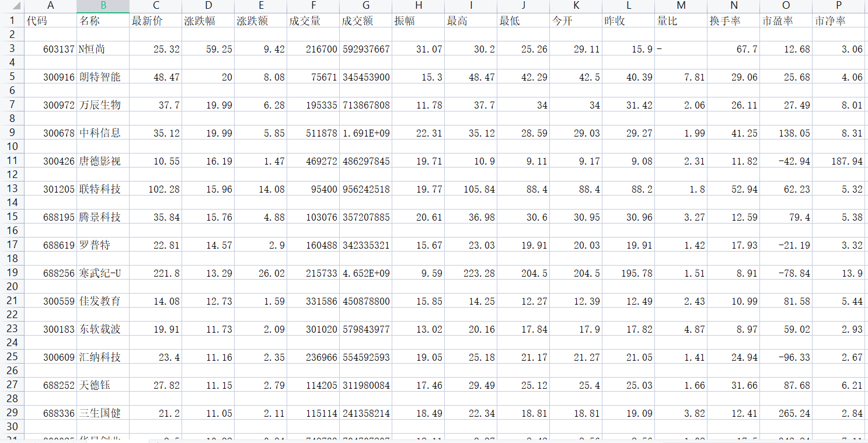The width and height of the screenshot is (868, 443).
Task: Click the 换手率 header cell
Action: (x=734, y=20)
